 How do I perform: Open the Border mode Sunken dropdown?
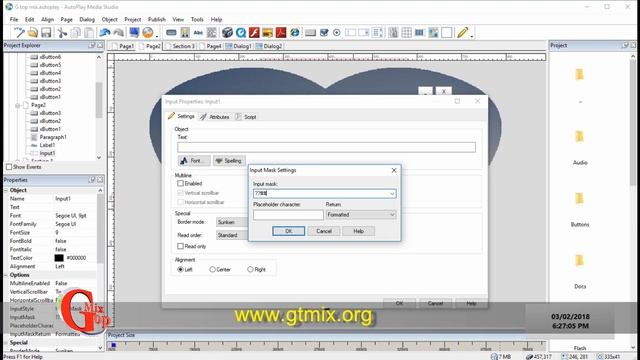232,222
